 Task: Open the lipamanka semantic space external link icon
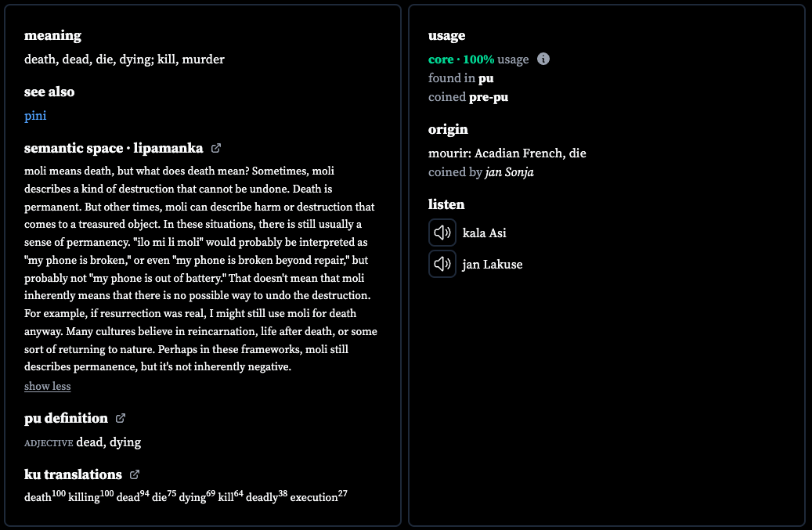[216, 149]
